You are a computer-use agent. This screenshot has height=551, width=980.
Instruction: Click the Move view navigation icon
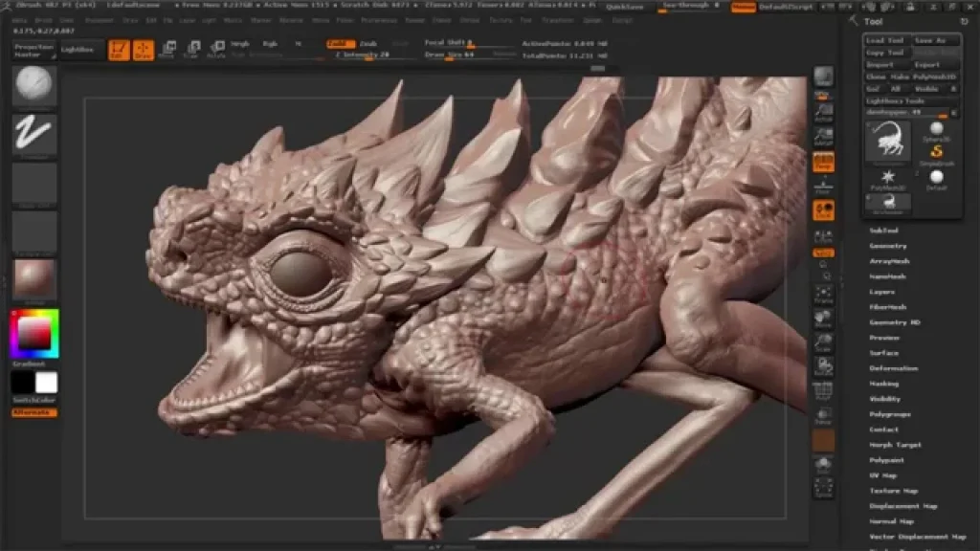pos(823,319)
